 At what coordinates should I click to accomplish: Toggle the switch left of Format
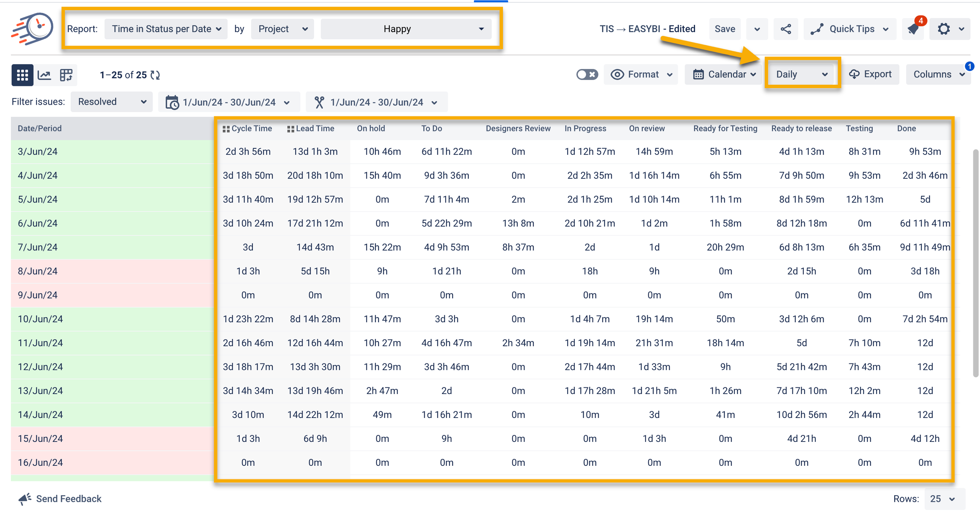587,74
